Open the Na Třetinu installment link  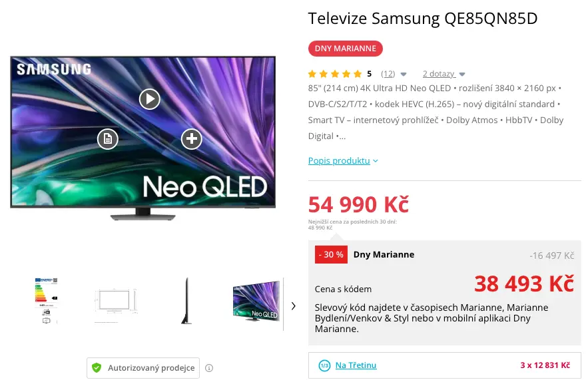click(x=356, y=365)
